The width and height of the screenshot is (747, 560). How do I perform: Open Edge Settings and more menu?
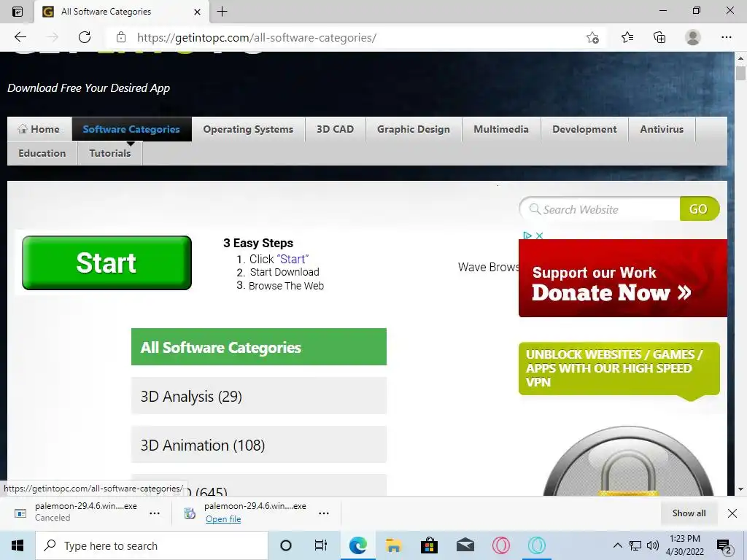pyautogui.click(x=726, y=38)
